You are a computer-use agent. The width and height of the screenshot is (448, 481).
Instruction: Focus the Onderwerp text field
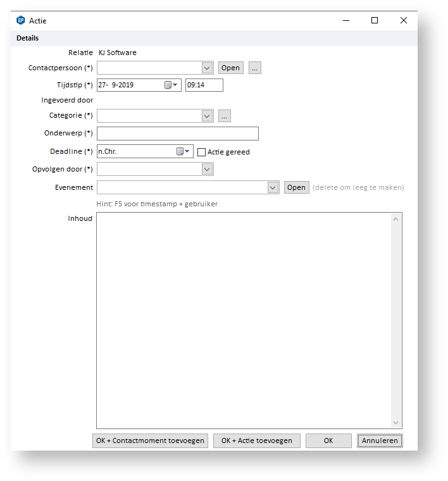(177, 134)
